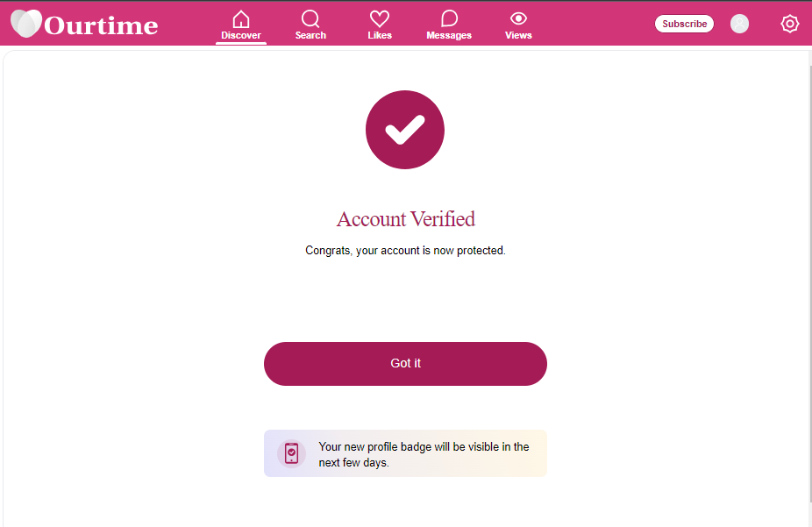Open the settings gear icon

790,24
